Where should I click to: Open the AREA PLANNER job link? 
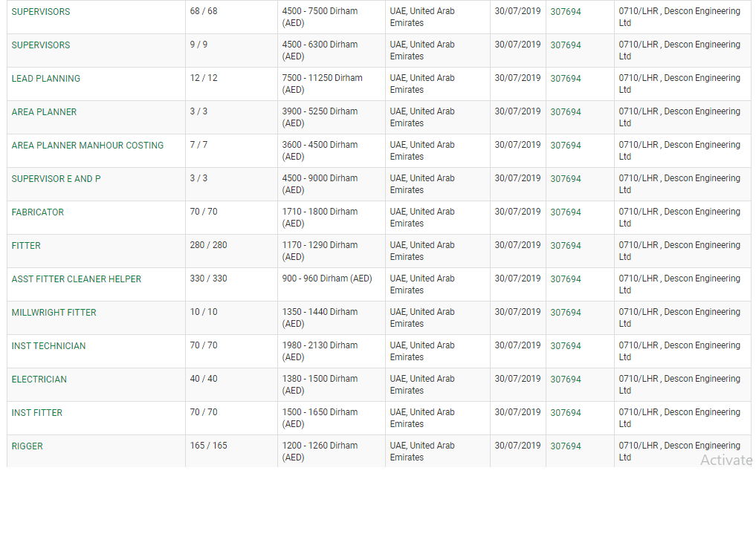pyautogui.click(x=44, y=111)
